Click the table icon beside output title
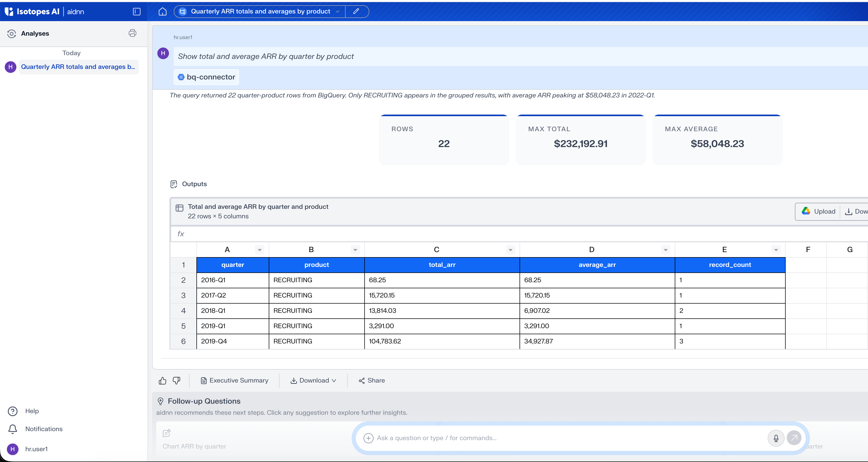This screenshot has width=868, height=462. coord(180,208)
